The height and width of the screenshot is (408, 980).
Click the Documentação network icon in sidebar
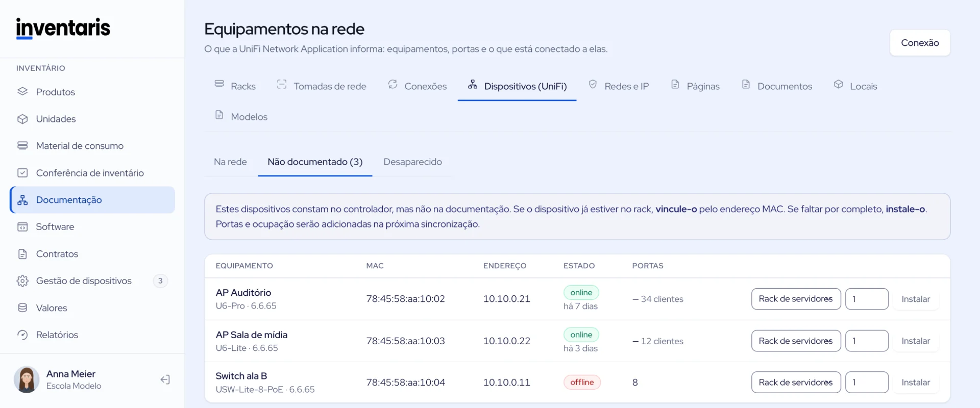[x=22, y=200]
